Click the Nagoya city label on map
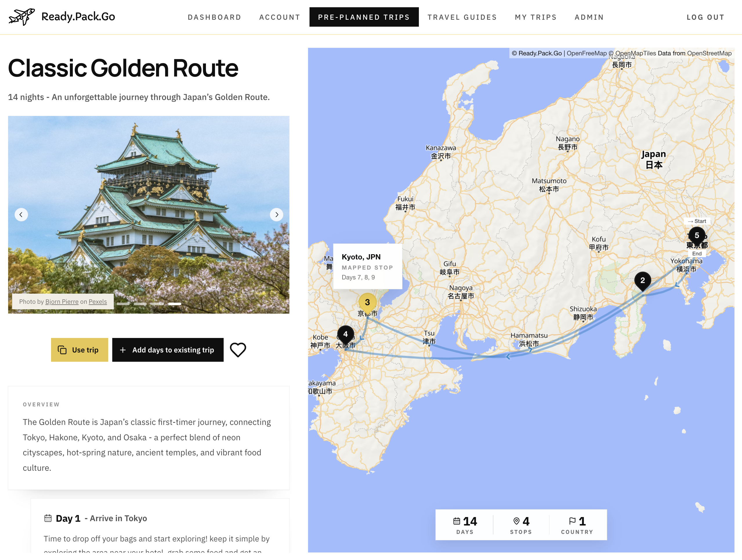 pyautogui.click(x=461, y=292)
